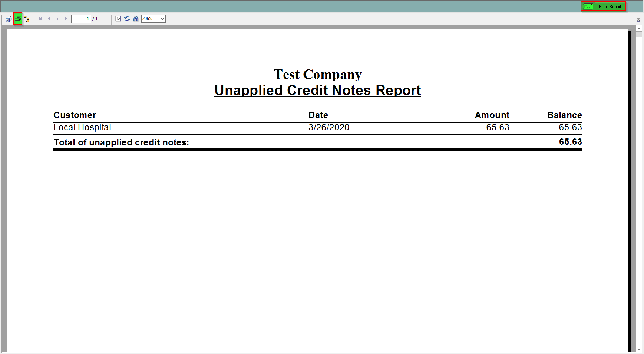Click the Email Report button
Viewport: 644px width, 354px height.
click(603, 7)
